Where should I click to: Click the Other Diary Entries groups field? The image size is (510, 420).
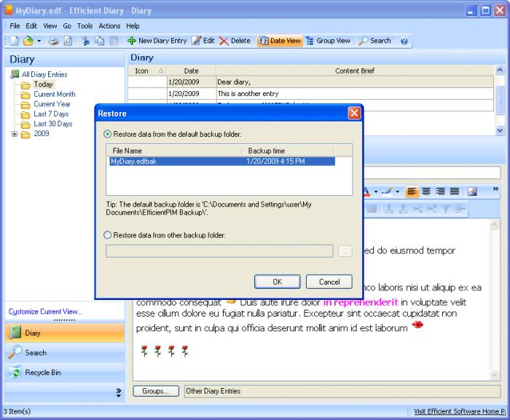[x=342, y=391]
